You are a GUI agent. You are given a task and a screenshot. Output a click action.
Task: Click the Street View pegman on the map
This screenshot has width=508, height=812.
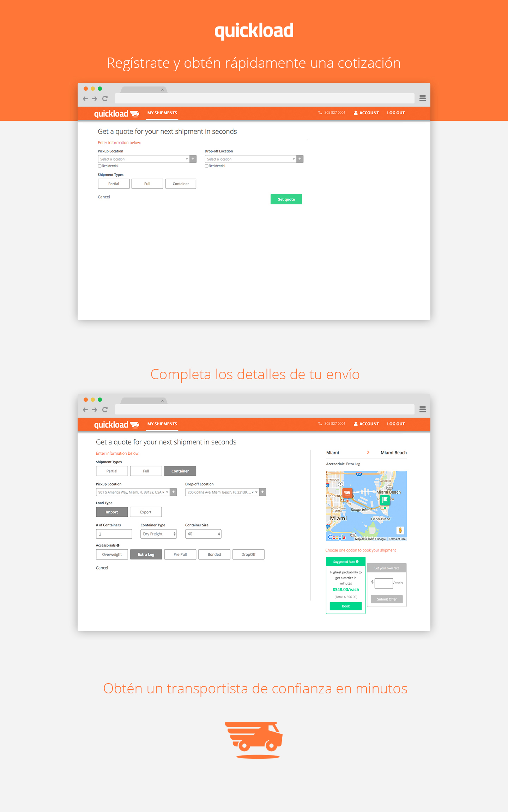coord(400,530)
